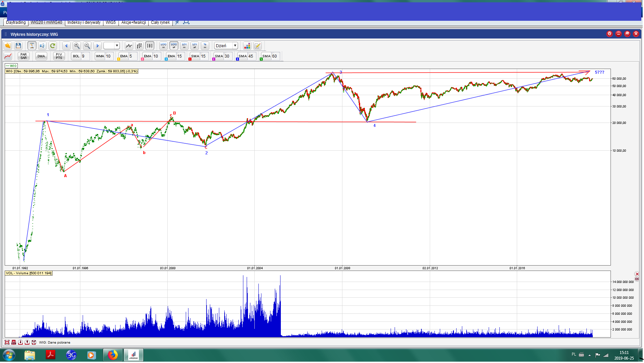Click the PIV PTS pivot points button

[x=59, y=56]
